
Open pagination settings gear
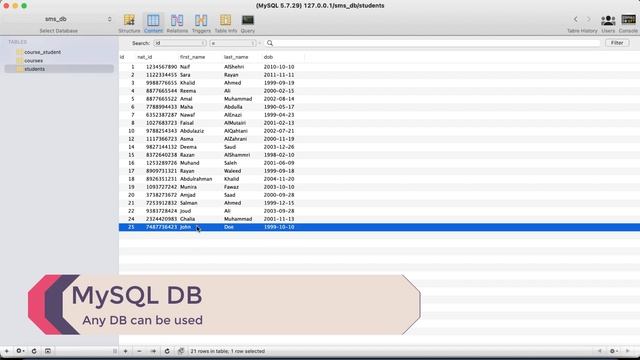point(613,351)
